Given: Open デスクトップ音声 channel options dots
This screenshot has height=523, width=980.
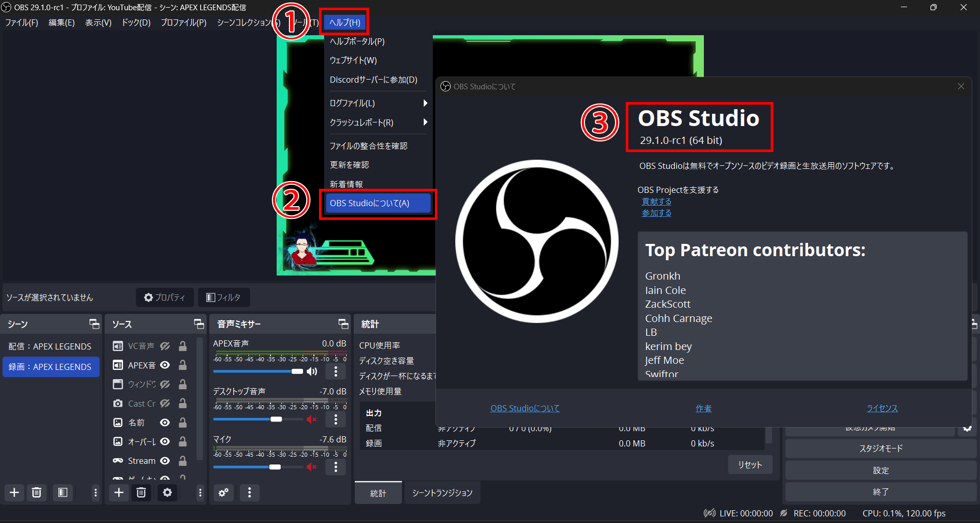Looking at the screenshot, I should (336, 419).
